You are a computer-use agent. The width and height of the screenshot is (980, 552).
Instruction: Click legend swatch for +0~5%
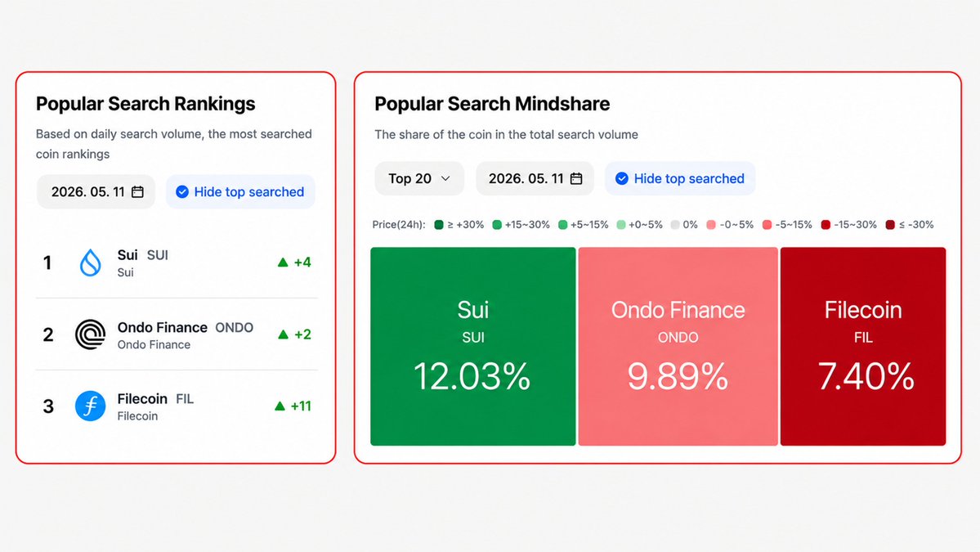click(620, 225)
